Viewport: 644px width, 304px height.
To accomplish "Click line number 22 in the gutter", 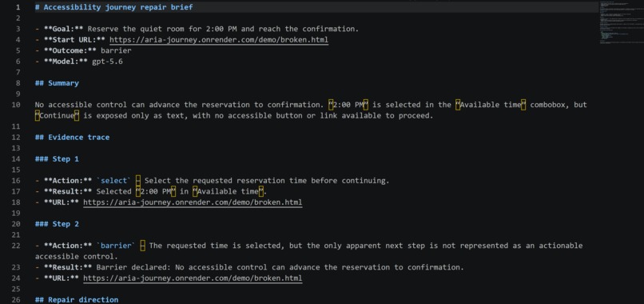I will pyautogui.click(x=16, y=246).
